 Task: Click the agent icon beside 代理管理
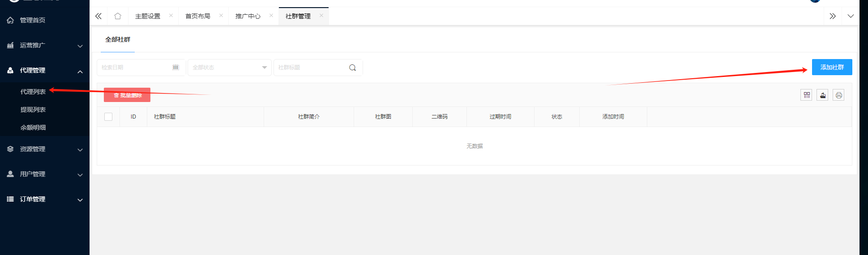pyautogui.click(x=10, y=70)
